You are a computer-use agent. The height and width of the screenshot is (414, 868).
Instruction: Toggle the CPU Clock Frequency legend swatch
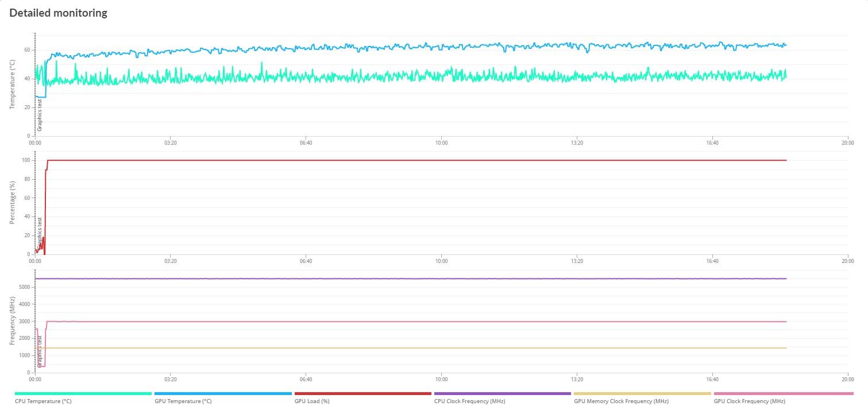click(x=503, y=394)
